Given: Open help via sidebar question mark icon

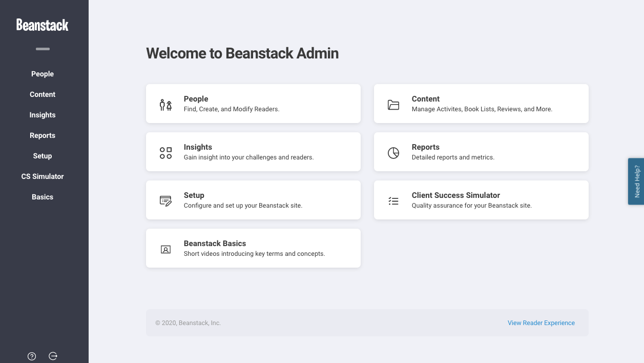Looking at the screenshot, I should pyautogui.click(x=32, y=356).
